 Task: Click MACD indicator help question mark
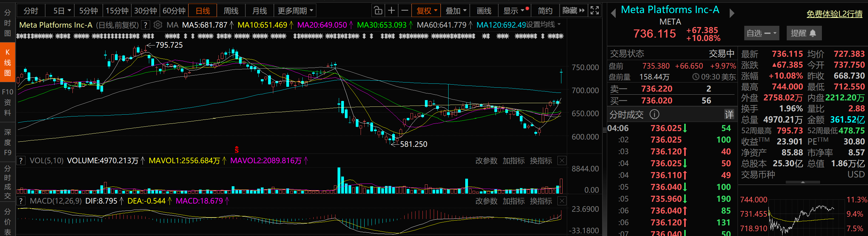[21, 201]
